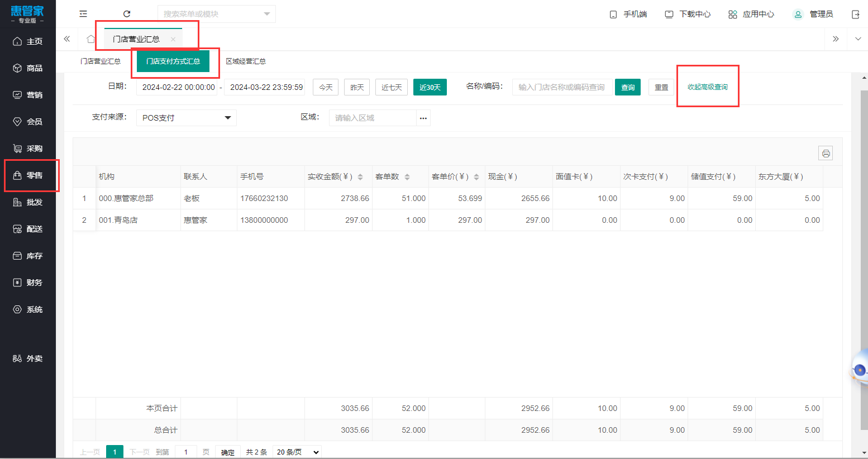Click the end date field 2024-03-22

[x=265, y=87]
